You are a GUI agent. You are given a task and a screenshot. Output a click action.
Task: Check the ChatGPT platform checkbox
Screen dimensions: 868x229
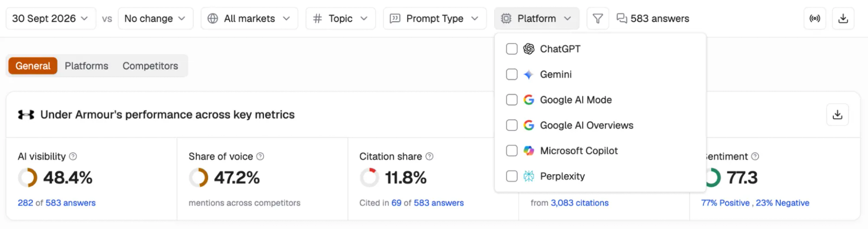[512, 49]
